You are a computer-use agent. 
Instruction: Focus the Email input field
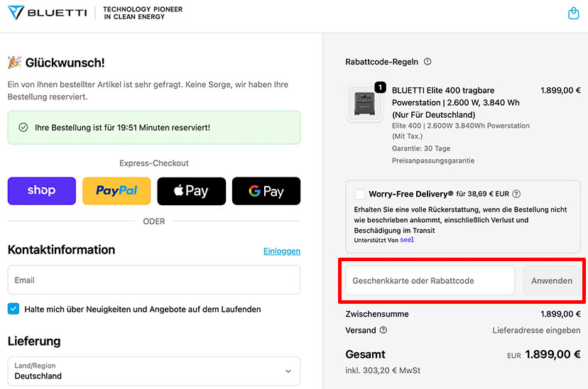(154, 280)
